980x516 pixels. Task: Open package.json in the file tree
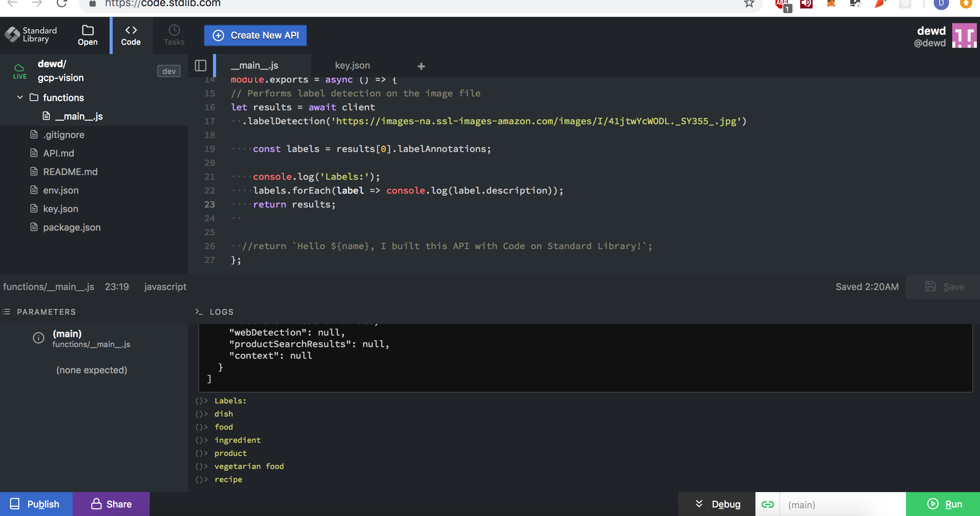(x=72, y=228)
